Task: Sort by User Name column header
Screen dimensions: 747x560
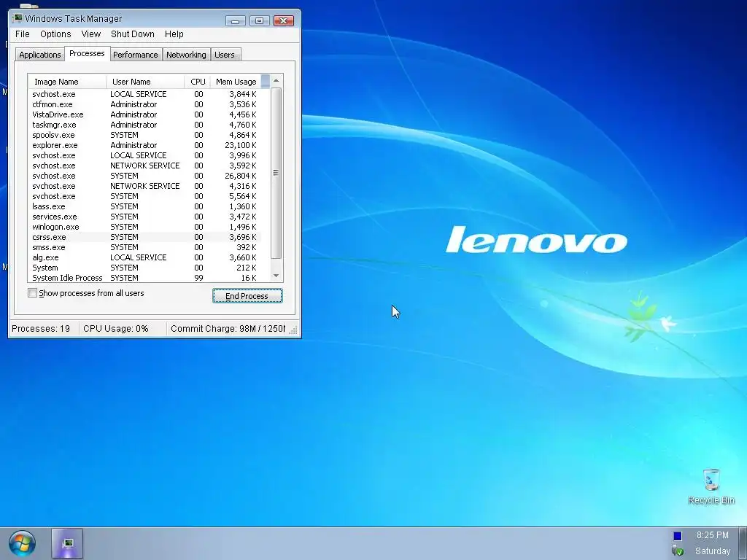Action: click(x=146, y=82)
